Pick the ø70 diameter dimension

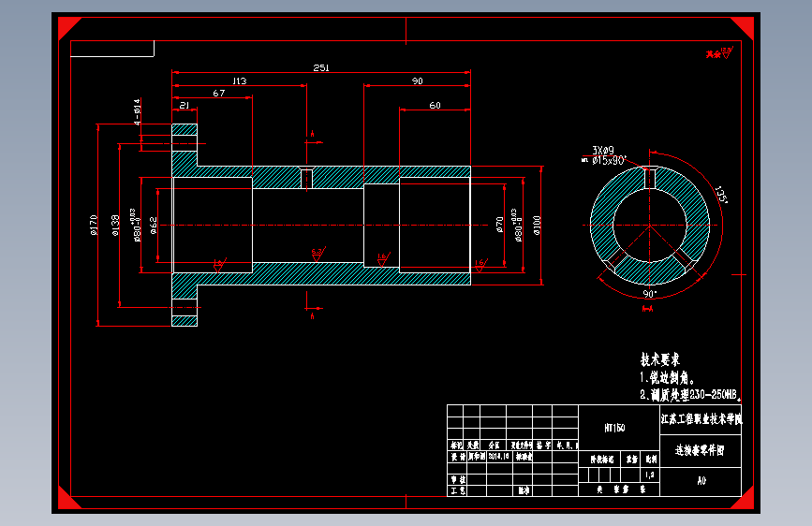[x=499, y=225]
